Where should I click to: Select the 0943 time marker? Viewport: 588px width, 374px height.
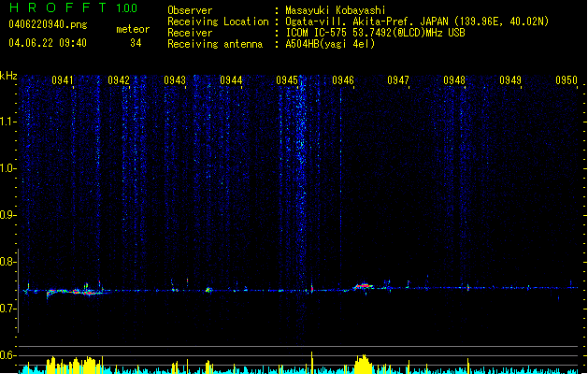(x=175, y=80)
